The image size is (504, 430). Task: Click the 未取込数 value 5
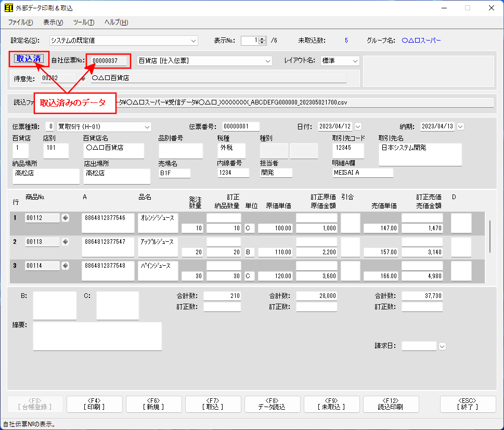pyautogui.click(x=346, y=41)
